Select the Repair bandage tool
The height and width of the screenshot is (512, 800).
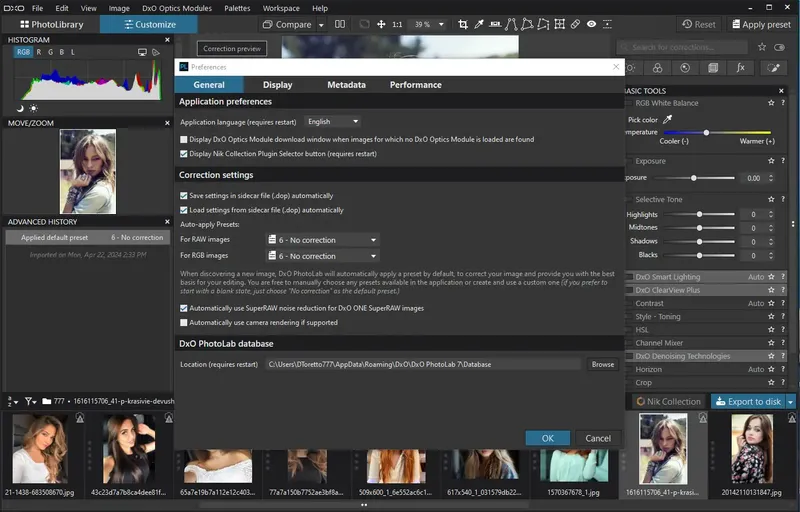tap(576, 24)
